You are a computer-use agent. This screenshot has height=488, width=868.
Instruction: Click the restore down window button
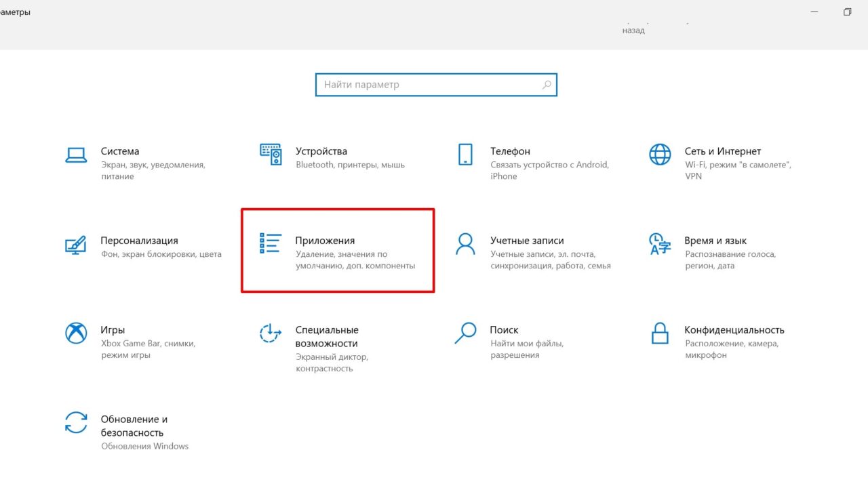(847, 12)
